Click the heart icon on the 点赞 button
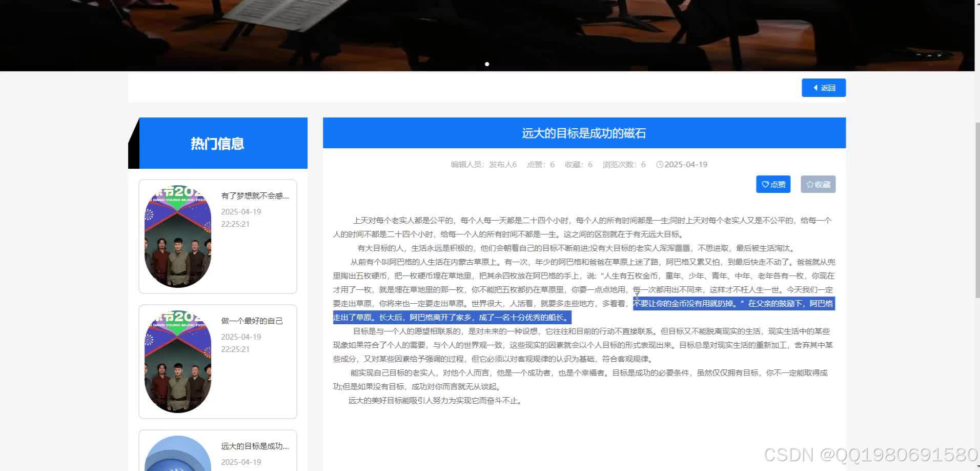The image size is (980, 471). 766,184
